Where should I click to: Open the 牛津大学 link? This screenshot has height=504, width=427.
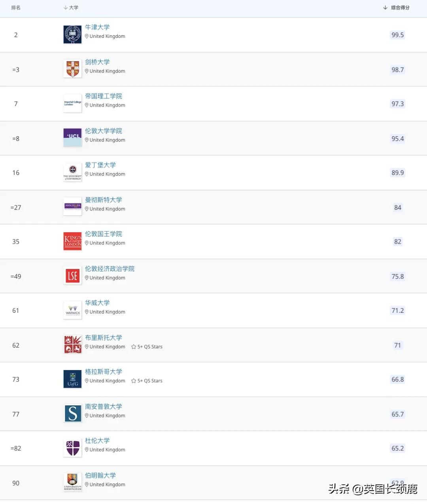click(97, 27)
